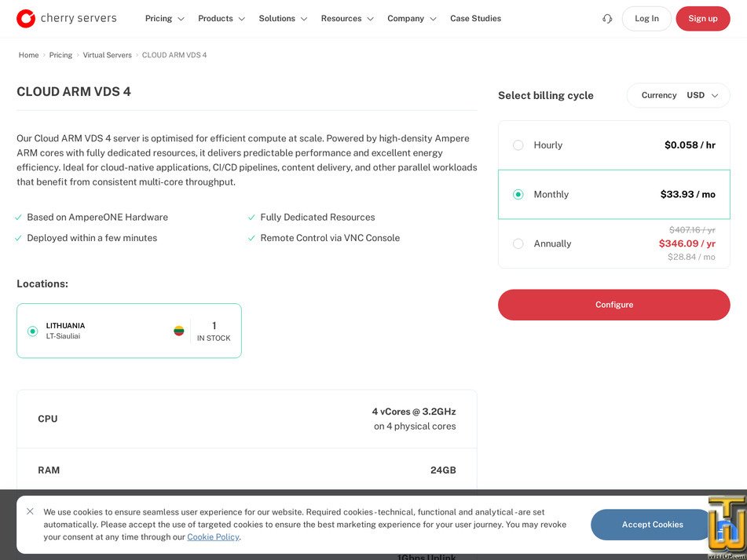This screenshot has height=560, width=747.
Task: Click the $0.058 / hr price
Action: [x=690, y=145]
